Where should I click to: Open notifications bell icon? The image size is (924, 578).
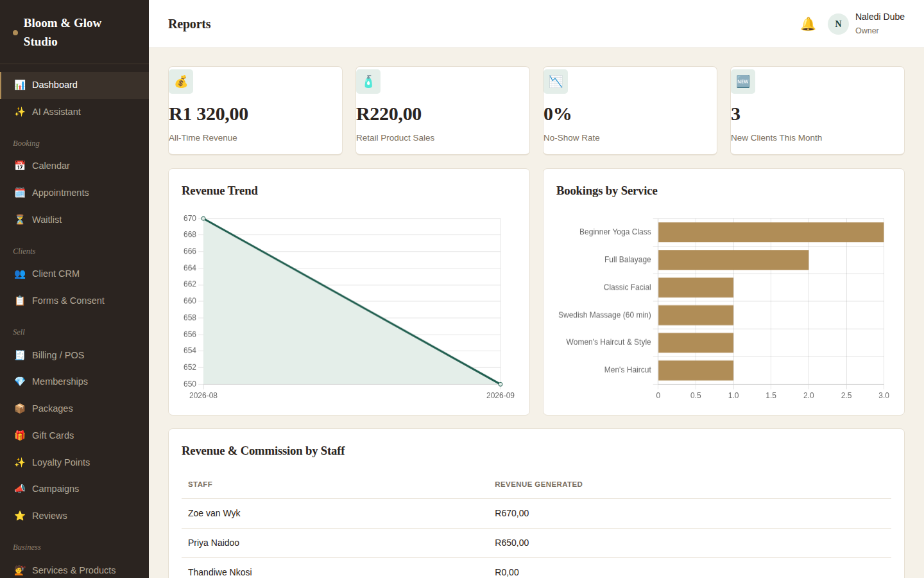click(x=808, y=24)
